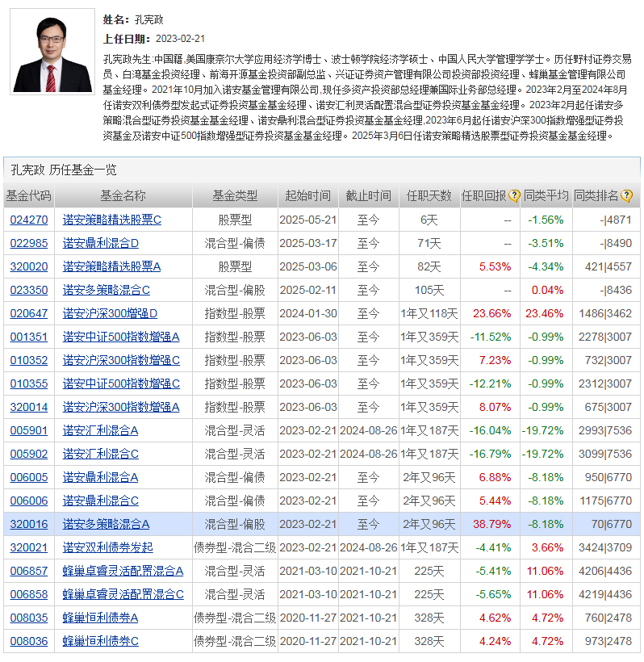Open fund code link 006858
Viewport: 644px width, 662px height.
coord(29,594)
